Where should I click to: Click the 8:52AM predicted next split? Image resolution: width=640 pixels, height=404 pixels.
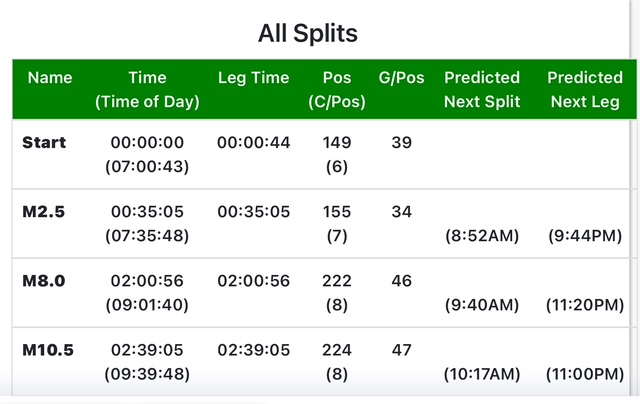pos(482,237)
